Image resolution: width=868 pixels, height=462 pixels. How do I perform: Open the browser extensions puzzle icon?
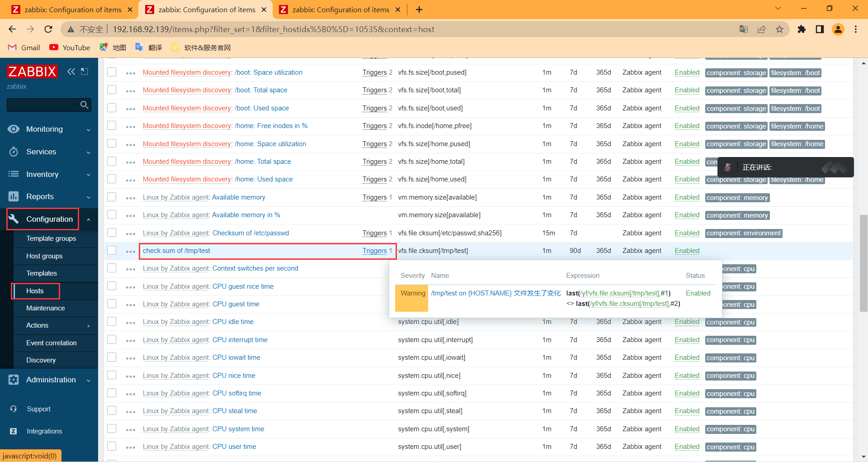tap(802, 29)
